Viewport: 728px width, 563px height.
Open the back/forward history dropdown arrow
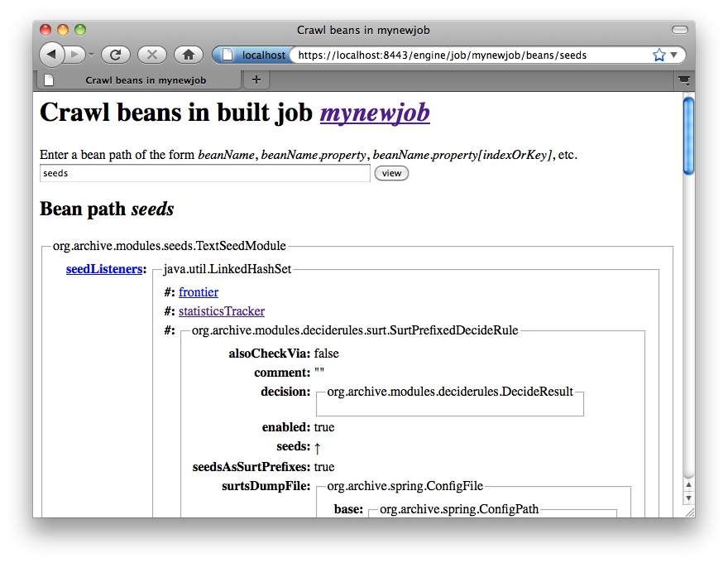(x=92, y=55)
